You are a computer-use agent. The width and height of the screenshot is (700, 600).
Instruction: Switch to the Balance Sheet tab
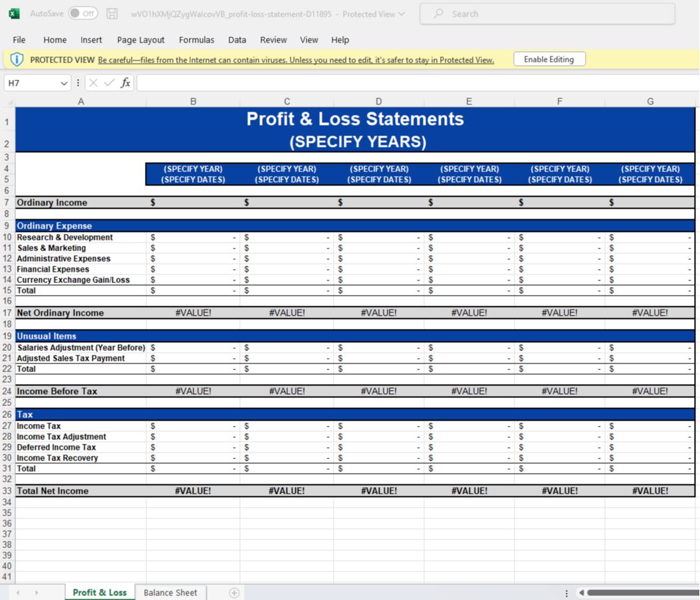click(170, 593)
